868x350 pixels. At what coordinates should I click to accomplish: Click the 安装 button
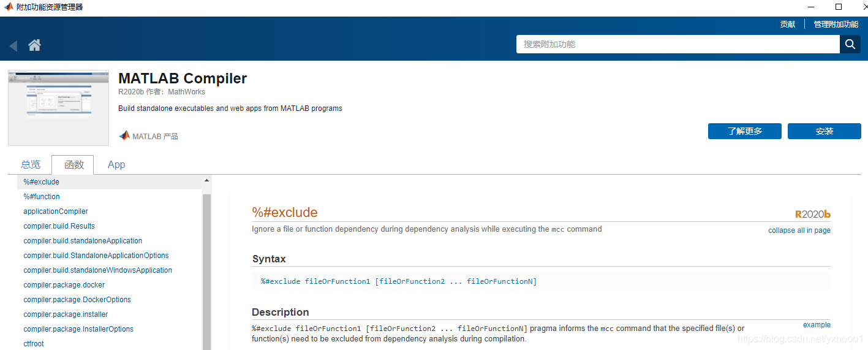(825, 131)
